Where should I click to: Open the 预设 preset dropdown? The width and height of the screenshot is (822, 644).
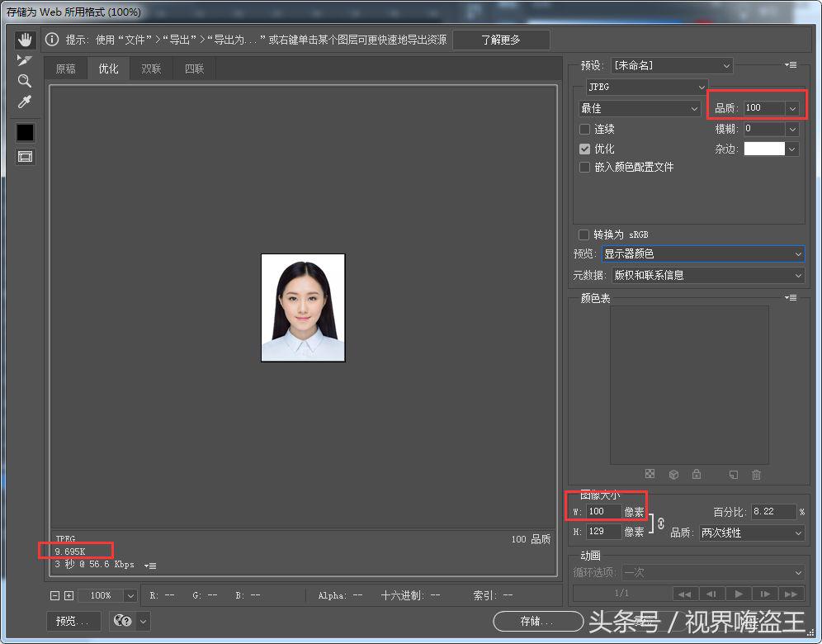point(672,65)
